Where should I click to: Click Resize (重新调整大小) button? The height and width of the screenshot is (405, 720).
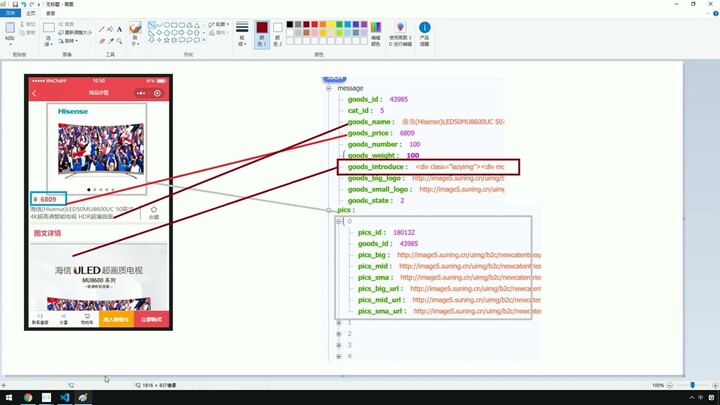[x=75, y=33]
